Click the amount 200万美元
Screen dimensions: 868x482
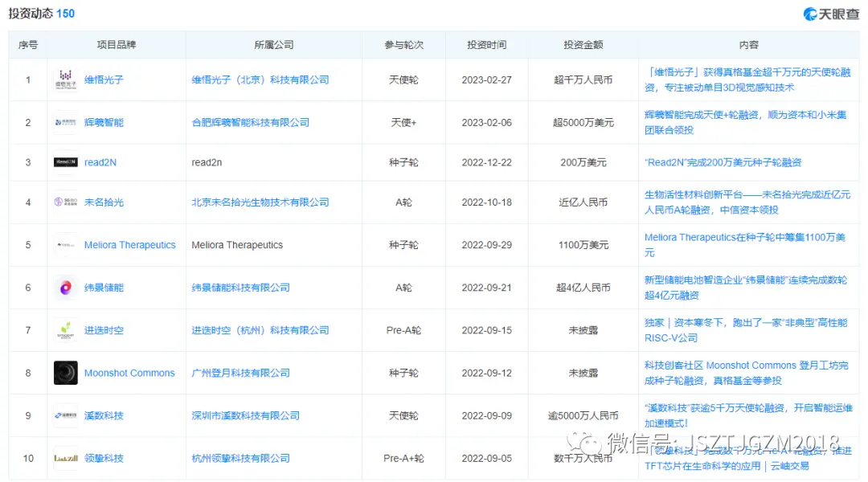tap(583, 162)
